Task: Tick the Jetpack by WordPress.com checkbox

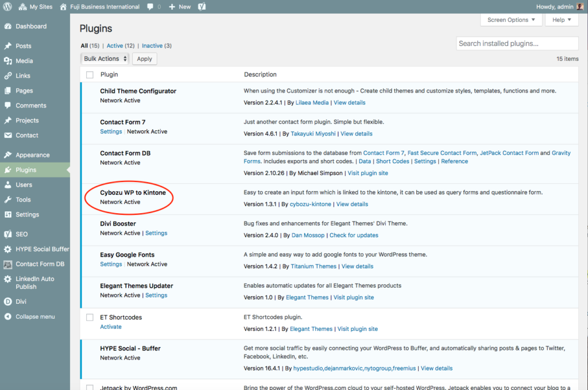Action: pyautogui.click(x=90, y=387)
